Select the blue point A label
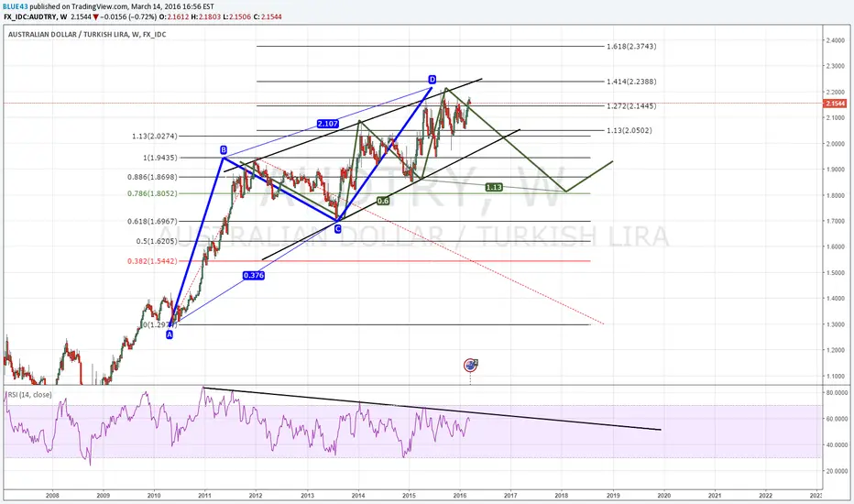The width and height of the screenshot is (854, 504). coord(170,335)
